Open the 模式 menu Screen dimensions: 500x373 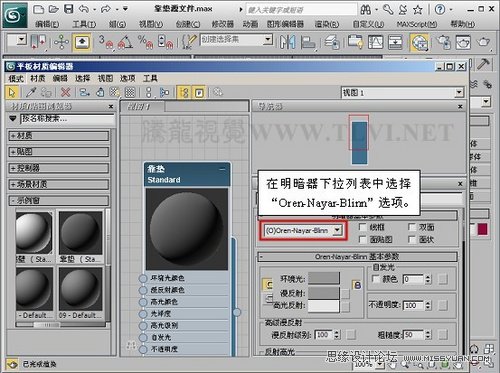16,78
